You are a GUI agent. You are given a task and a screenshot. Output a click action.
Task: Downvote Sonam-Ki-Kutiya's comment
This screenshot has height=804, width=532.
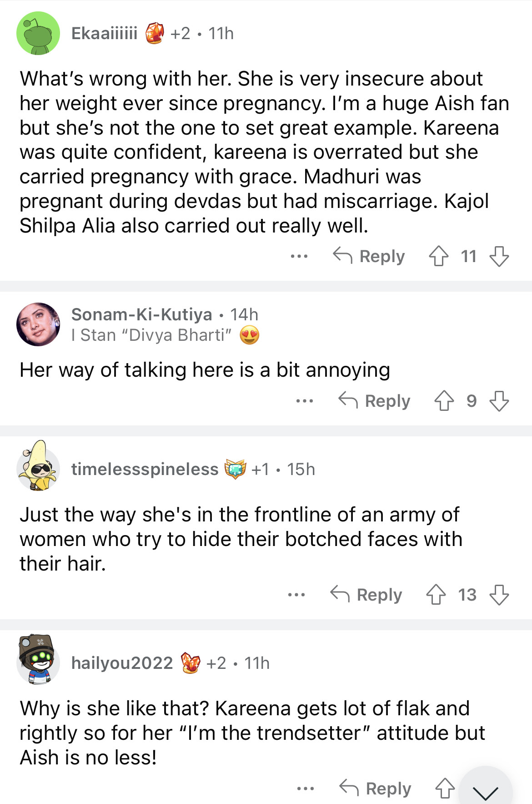[x=499, y=401]
